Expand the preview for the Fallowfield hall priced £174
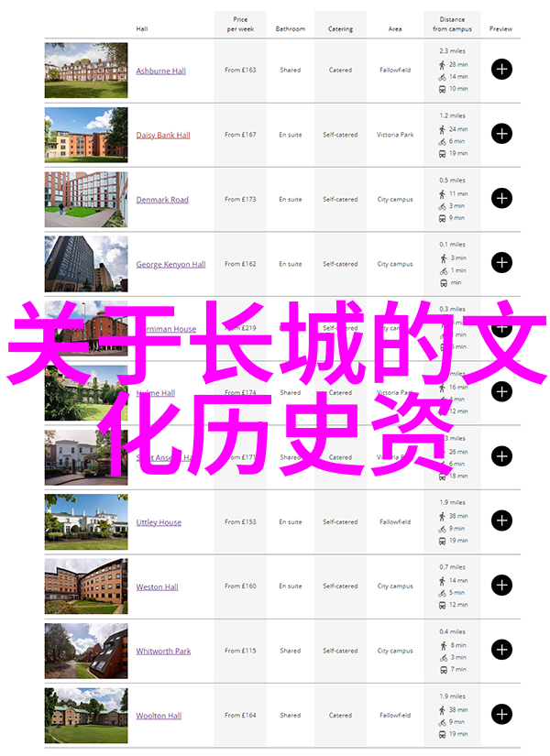The image size is (550, 756). pyautogui.click(x=501, y=392)
